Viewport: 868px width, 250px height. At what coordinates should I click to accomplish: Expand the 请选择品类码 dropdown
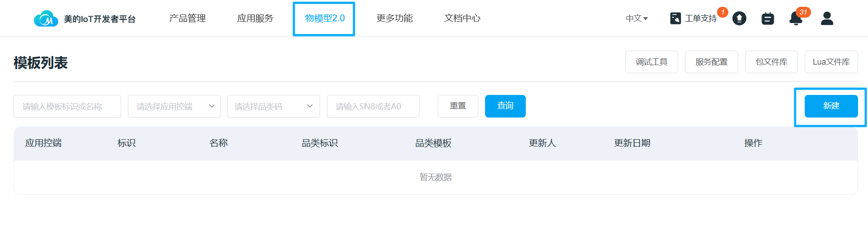(274, 106)
